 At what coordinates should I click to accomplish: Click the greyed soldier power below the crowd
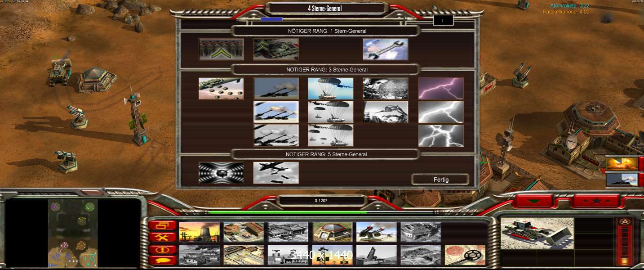386,112
